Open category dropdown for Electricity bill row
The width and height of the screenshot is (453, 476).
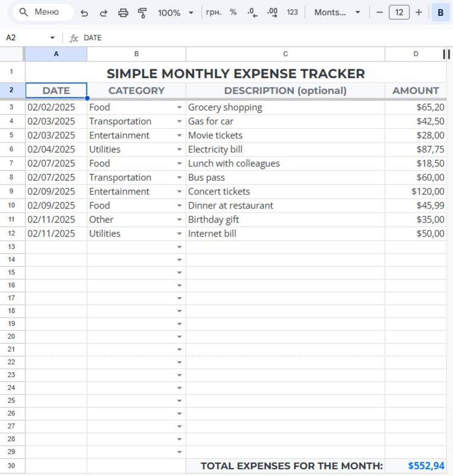click(180, 150)
